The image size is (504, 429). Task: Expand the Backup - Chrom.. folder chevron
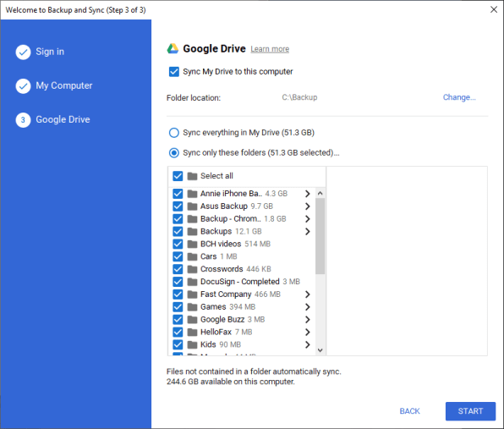(x=308, y=219)
